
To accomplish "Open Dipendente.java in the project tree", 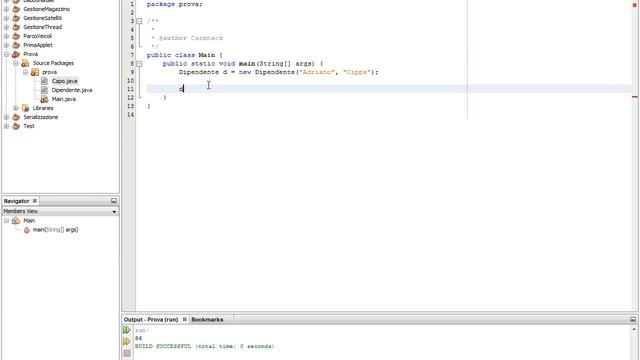I will coord(72,90).
